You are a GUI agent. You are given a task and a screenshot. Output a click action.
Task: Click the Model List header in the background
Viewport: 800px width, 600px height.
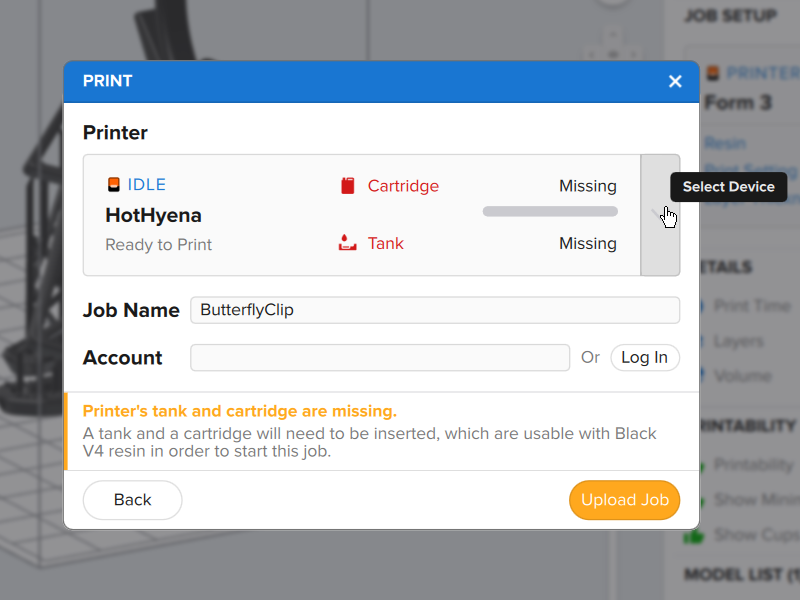[742, 574]
